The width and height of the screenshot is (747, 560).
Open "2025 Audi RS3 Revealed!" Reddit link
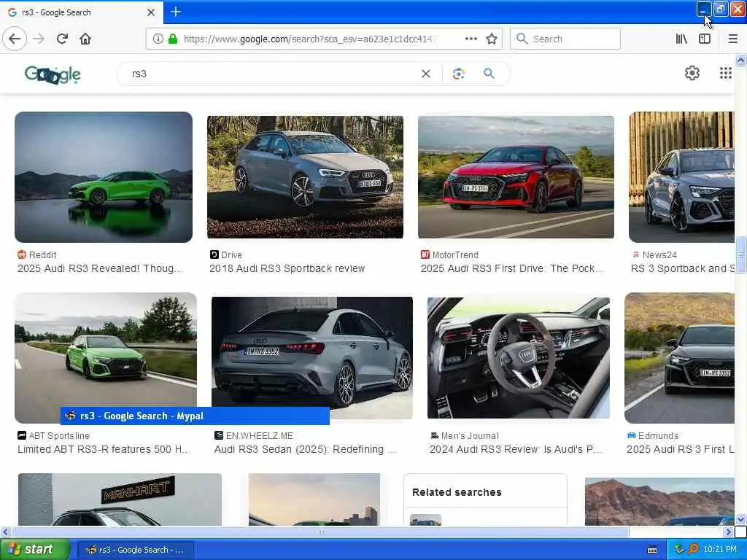click(x=100, y=268)
